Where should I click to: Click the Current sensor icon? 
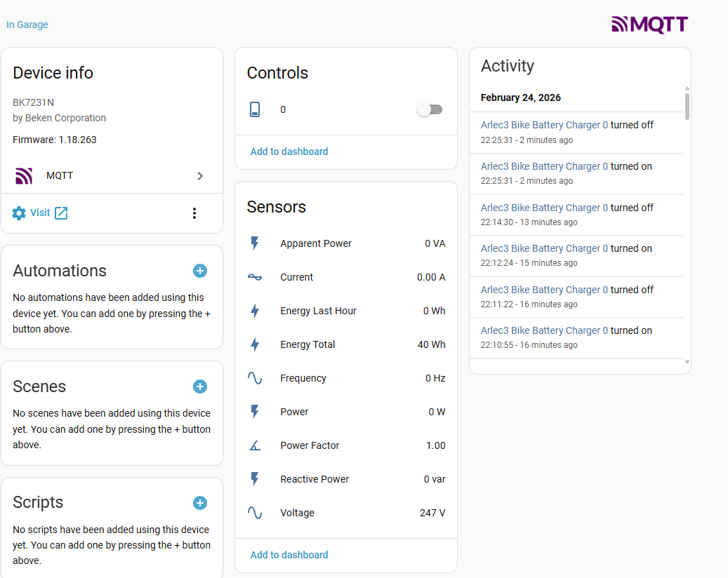coord(255,277)
